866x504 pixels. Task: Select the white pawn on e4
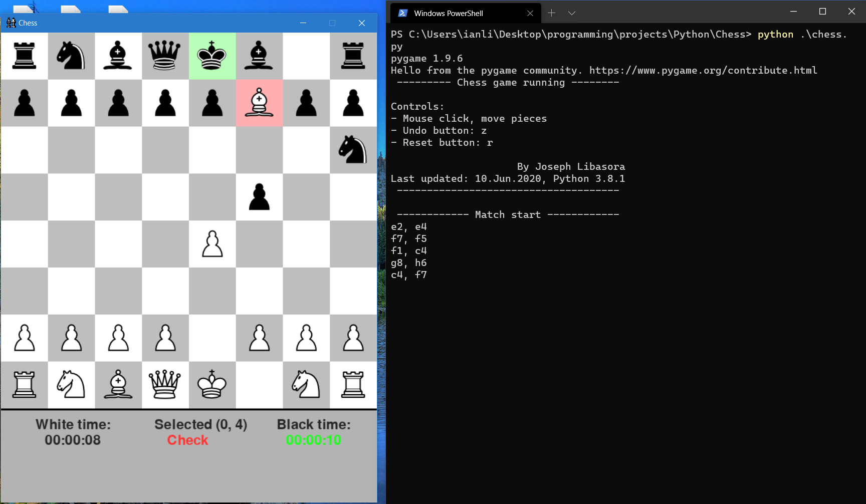point(212,244)
